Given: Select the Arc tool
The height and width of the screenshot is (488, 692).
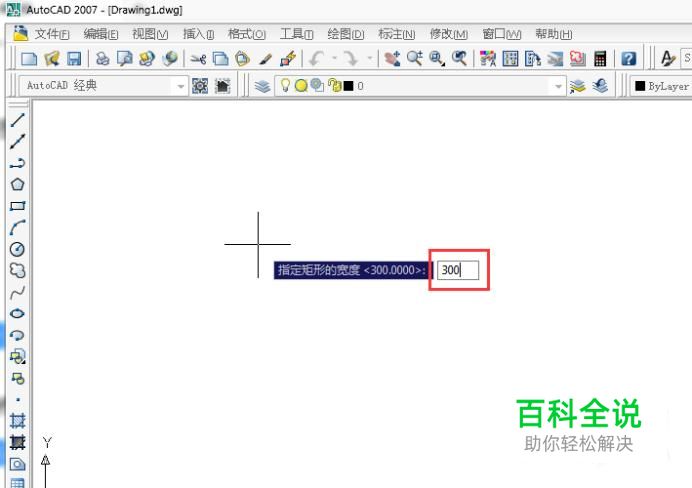Looking at the screenshot, I should coord(18,228).
